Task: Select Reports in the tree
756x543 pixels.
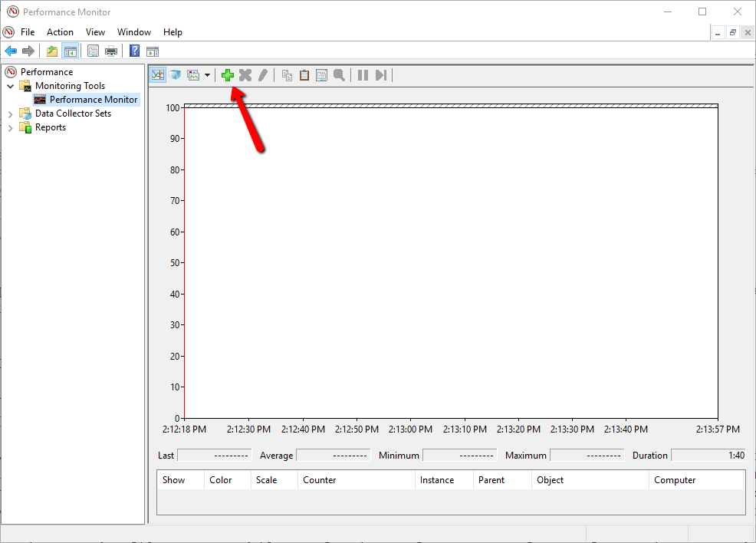Action: tap(50, 127)
